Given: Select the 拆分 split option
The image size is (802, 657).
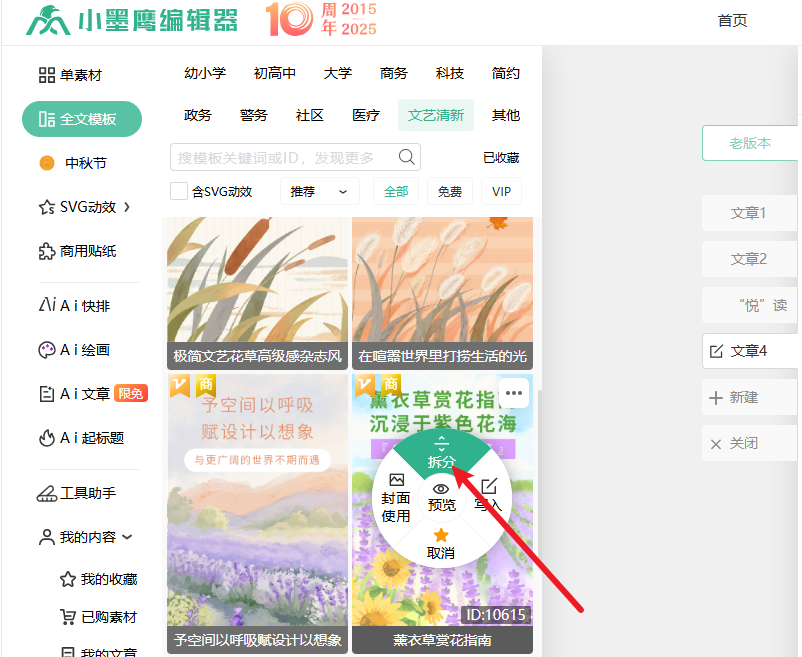Looking at the screenshot, I should pos(441,453).
